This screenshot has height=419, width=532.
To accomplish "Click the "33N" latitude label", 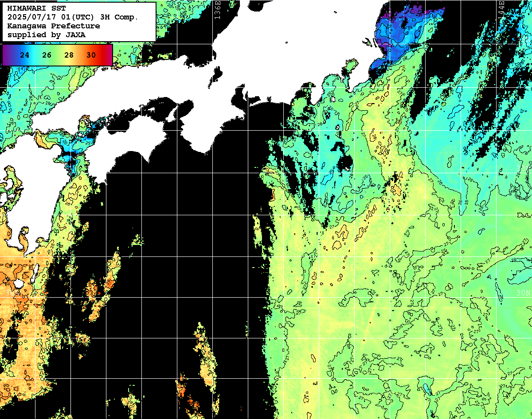I will 523,169.
